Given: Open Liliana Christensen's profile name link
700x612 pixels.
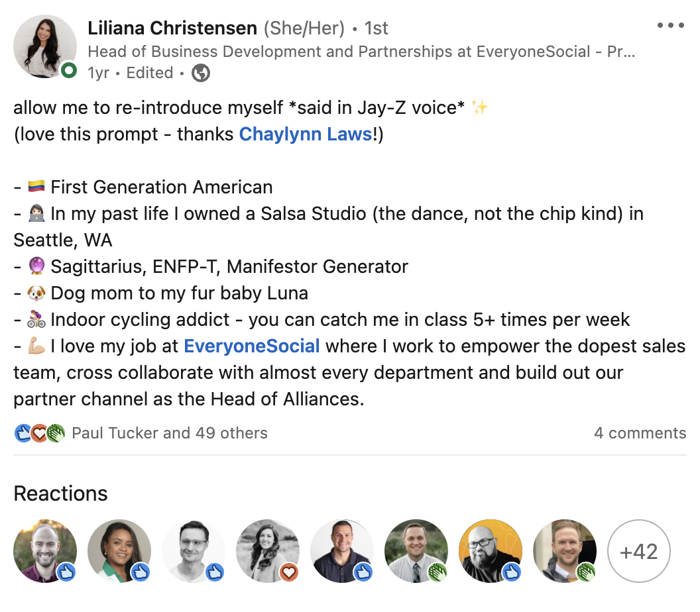Looking at the screenshot, I should pyautogui.click(x=172, y=28).
